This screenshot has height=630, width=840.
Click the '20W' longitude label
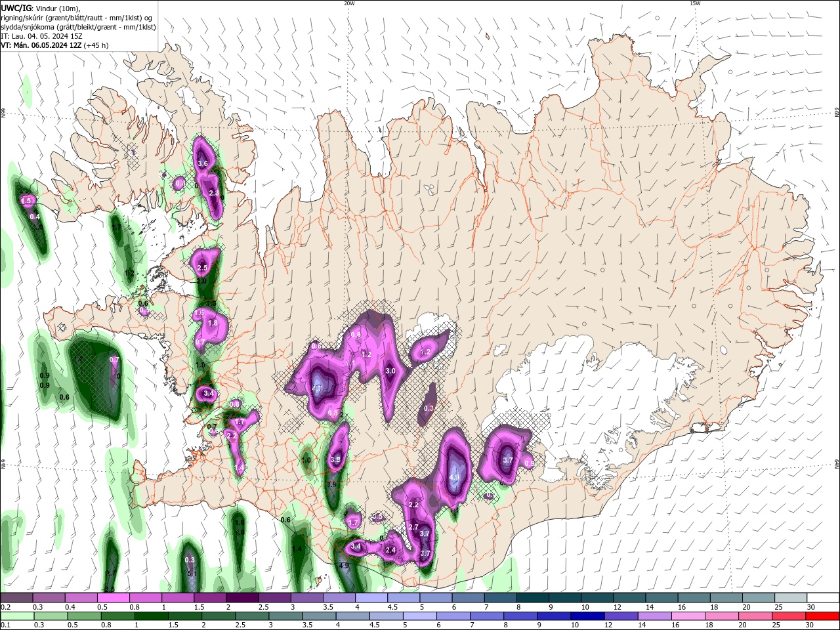point(349,3)
